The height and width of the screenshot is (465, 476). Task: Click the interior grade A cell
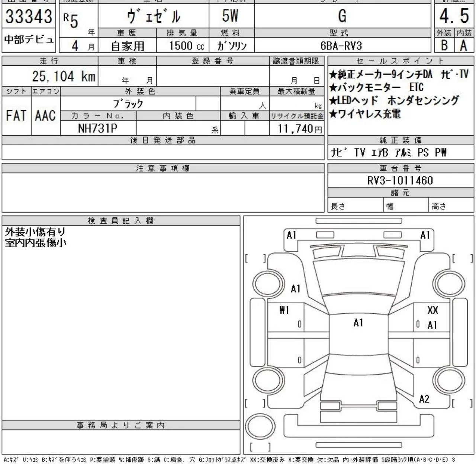tap(464, 45)
